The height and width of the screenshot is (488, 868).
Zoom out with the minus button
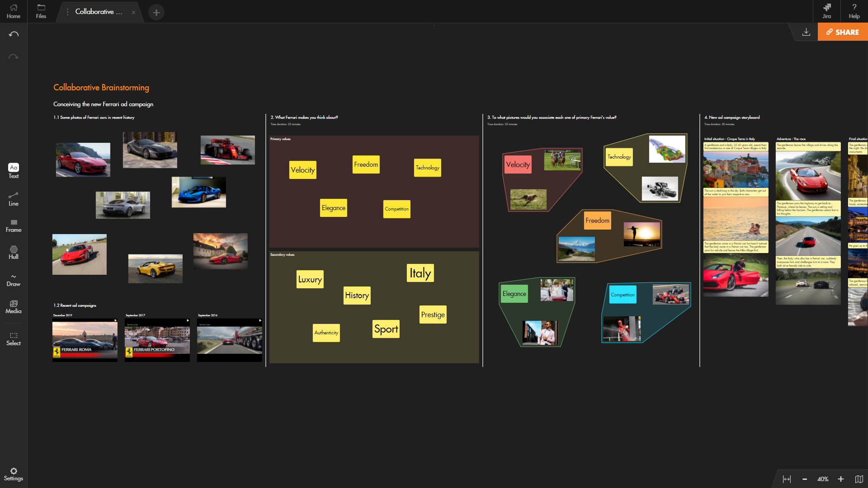(x=805, y=479)
